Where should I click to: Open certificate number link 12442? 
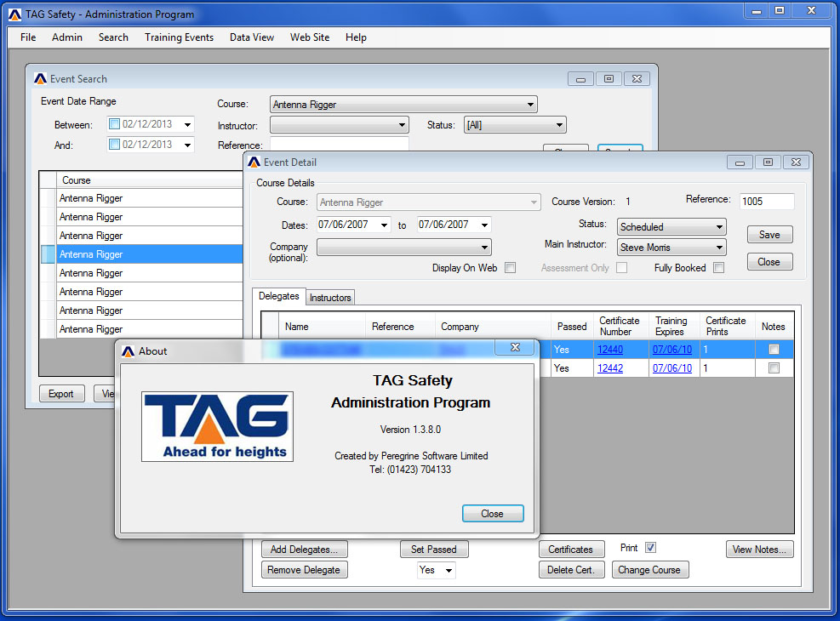coord(610,368)
